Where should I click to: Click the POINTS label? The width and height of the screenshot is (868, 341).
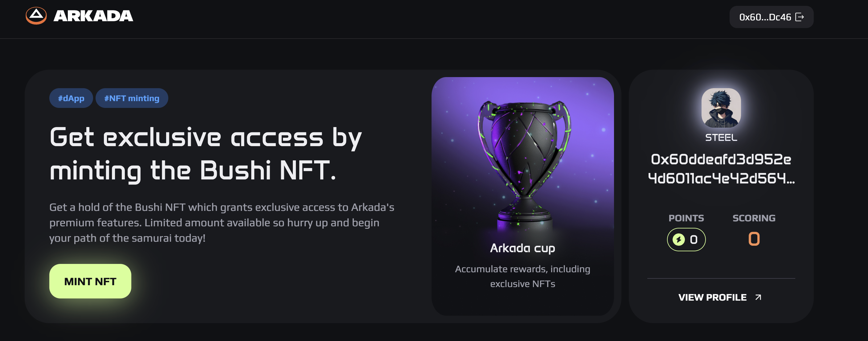(x=686, y=218)
